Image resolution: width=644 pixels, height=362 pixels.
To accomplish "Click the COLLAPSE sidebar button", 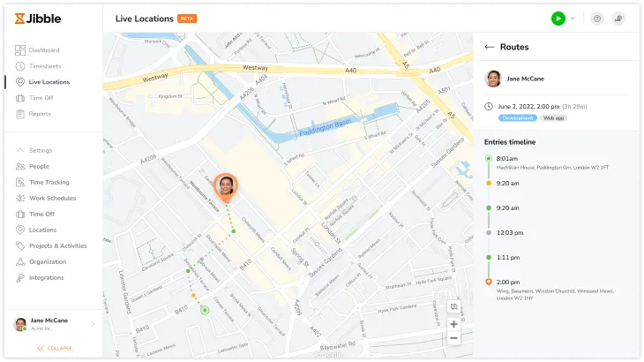I will 55,348.
